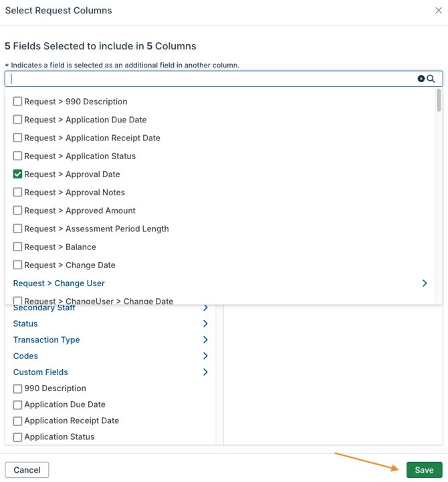Open the Custom Fields category
Screen dimensions: 448x482
[41, 372]
